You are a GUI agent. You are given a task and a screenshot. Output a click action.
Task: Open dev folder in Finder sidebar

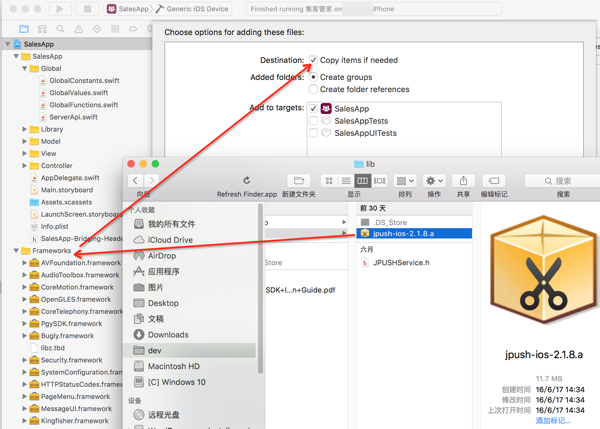(190, 350)
